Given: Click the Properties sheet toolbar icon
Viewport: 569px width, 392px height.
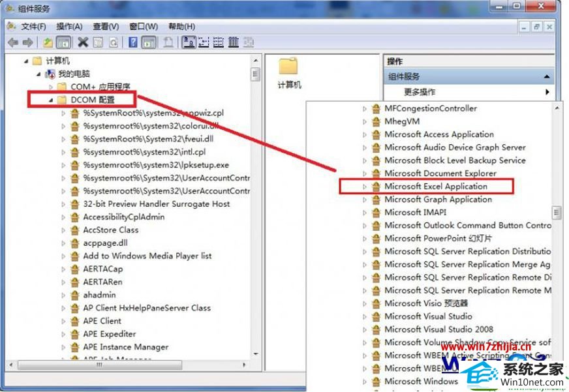Looking at the screenshot, I should 98,42.
